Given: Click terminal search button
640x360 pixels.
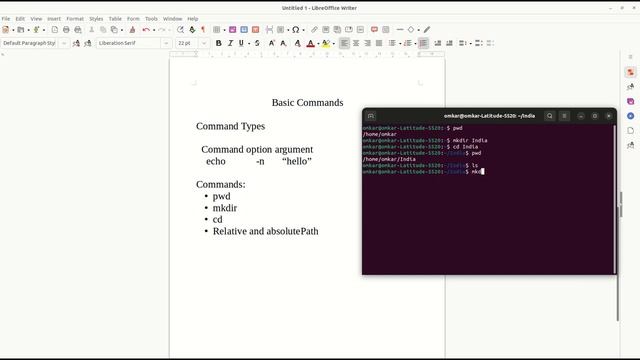Looking at the screenshot, I should tap(550, 116).
